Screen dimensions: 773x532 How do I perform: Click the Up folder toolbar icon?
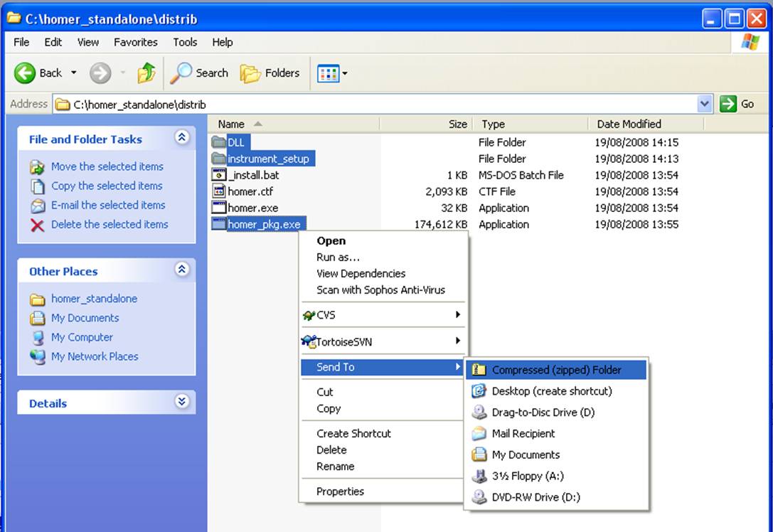[146, 73]
